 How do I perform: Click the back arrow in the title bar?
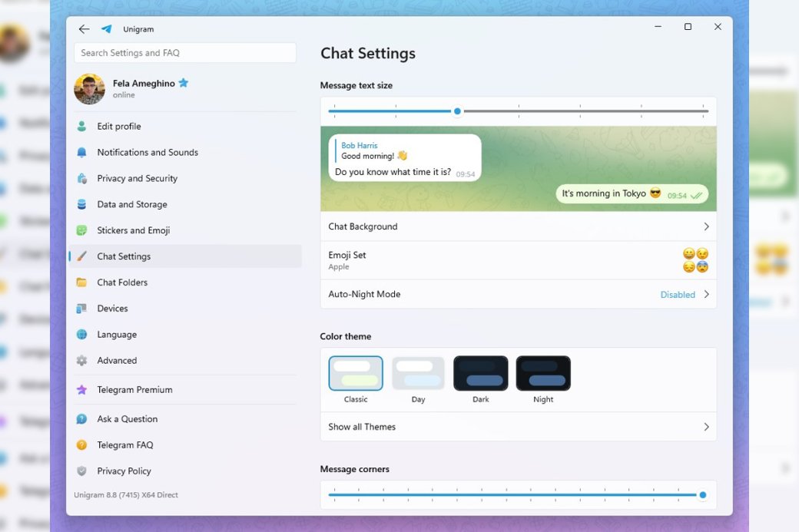pos(84,29)
